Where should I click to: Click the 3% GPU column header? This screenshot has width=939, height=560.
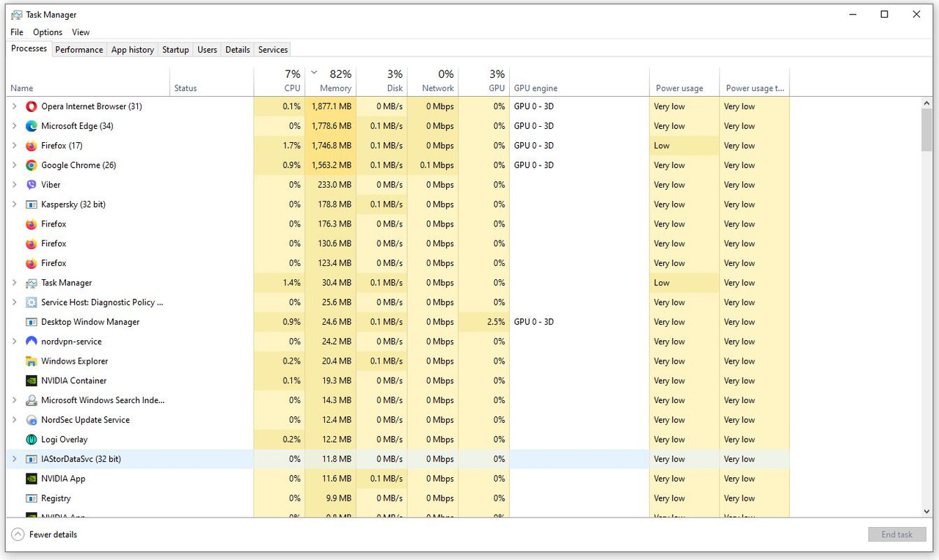pos(484,81)
